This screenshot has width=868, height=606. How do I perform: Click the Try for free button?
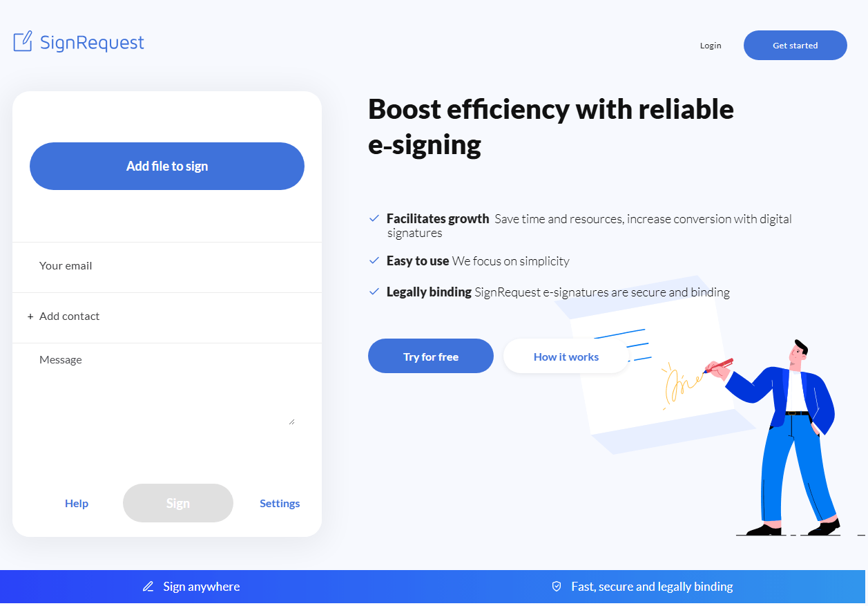pyautogui.click(x=431, y=356)
